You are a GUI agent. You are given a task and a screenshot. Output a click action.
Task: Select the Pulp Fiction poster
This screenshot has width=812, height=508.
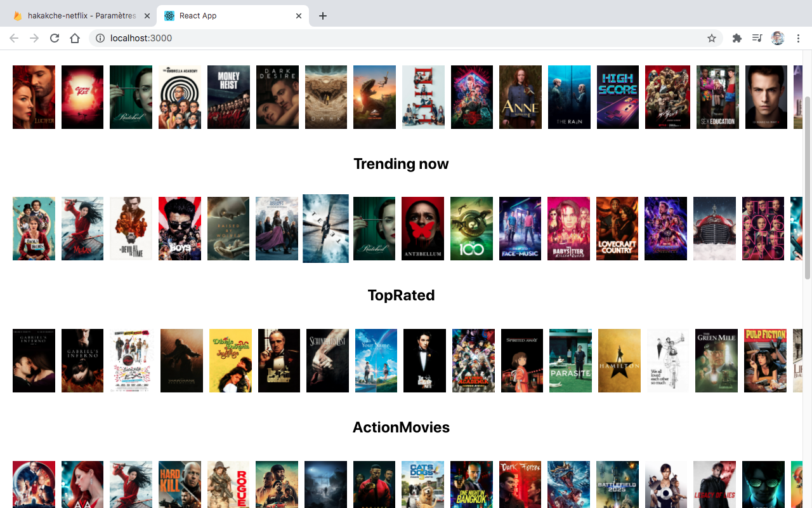[x=765, y=361]
